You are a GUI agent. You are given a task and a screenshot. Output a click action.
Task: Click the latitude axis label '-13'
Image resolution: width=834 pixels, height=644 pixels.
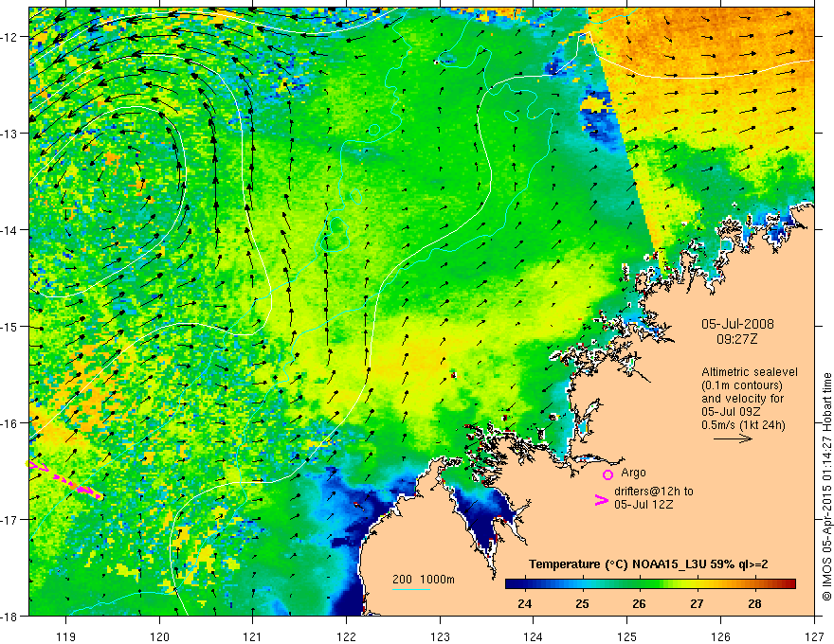(x=10, y=134)
